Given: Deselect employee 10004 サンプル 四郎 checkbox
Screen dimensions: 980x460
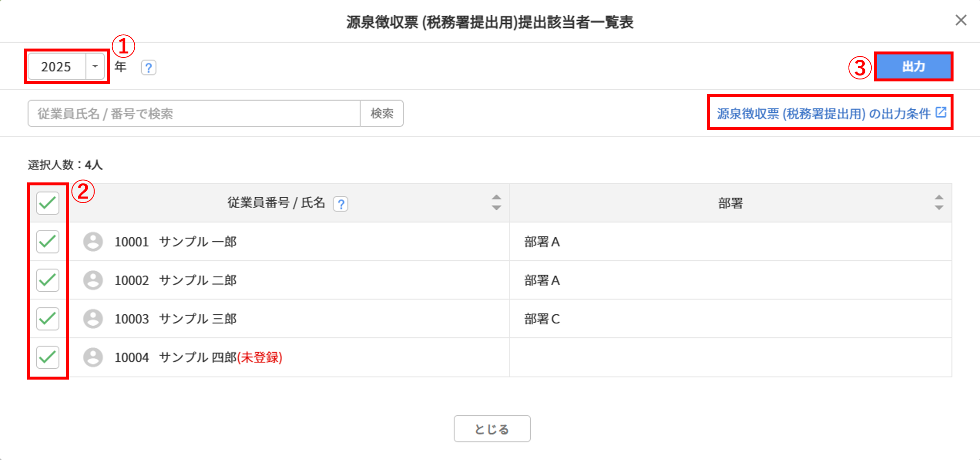Looking at the screenshot, I should coord(48,358).
